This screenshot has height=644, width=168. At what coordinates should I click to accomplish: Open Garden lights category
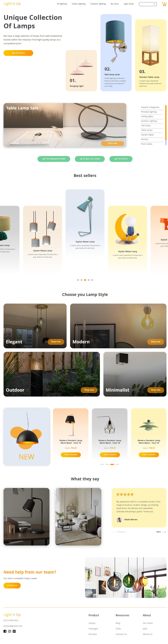pyautogui.click(x=147, y=135)
